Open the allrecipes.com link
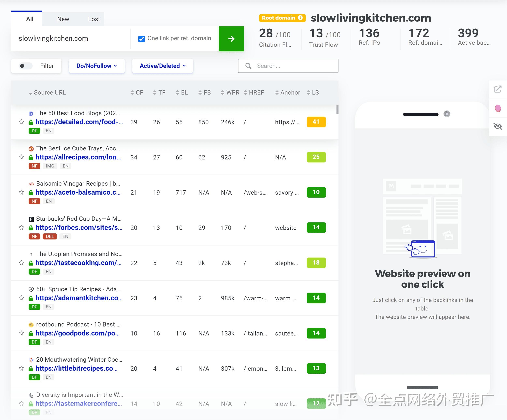507x420 pixels. [78, 157]
